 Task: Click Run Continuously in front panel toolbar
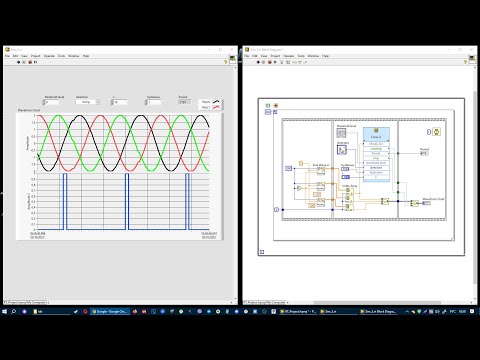click(24, 62)
